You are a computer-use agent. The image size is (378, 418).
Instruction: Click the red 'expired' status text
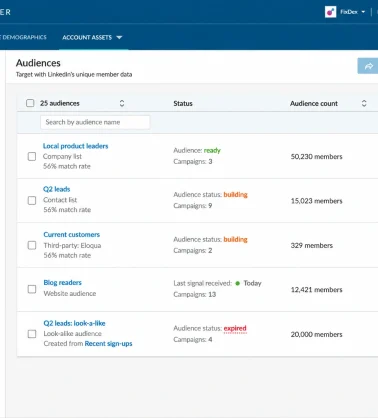[235, 328]
